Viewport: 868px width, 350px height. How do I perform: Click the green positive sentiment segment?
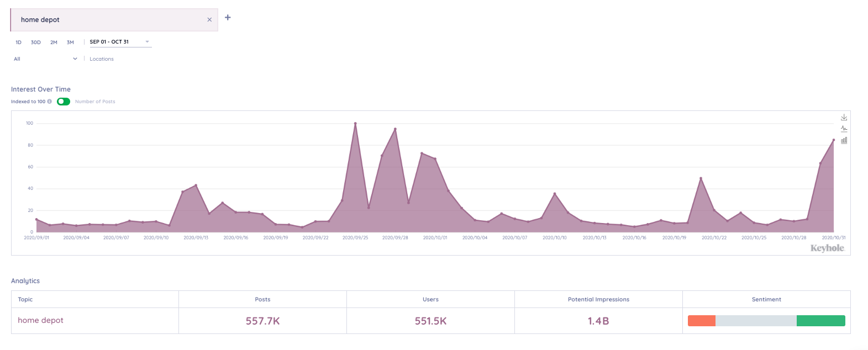click(x=821, y=321)
